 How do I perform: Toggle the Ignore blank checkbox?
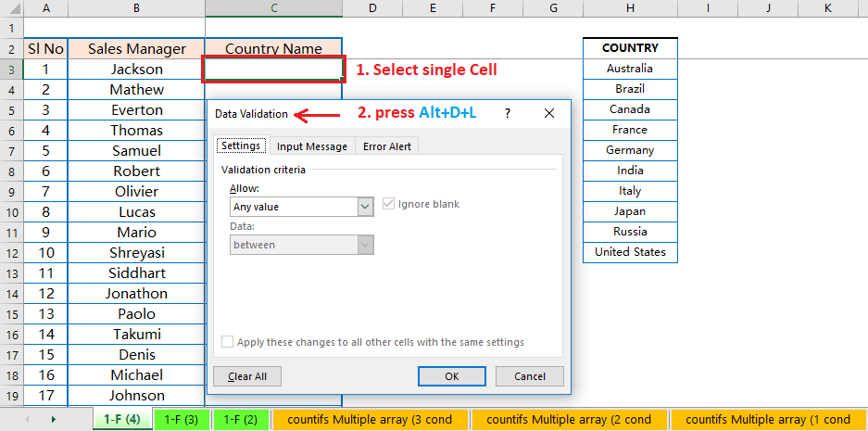(390, 204)
